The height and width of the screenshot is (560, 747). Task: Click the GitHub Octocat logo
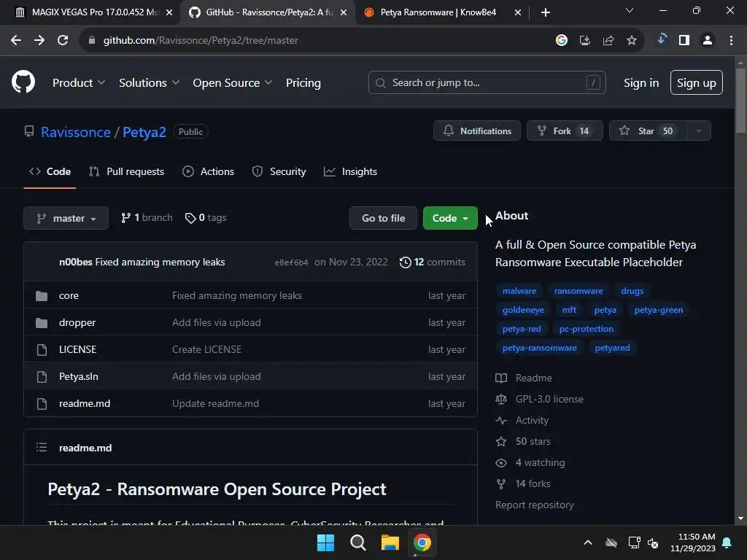(23, 82)
